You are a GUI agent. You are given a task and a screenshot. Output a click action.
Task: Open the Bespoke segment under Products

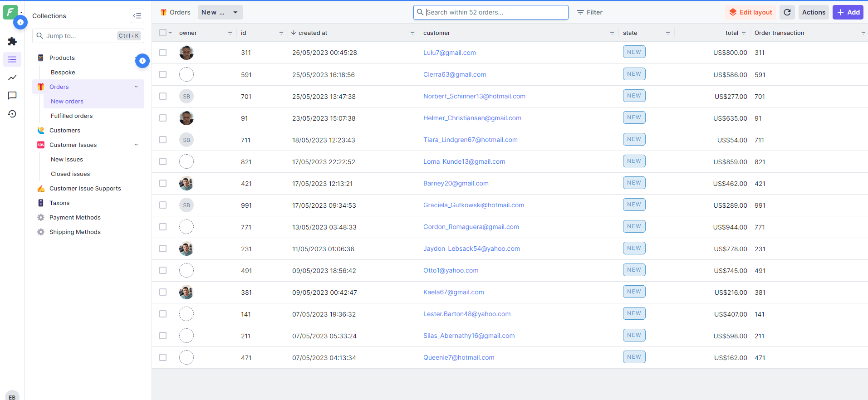pyautogui.click(x=63, y=72)
